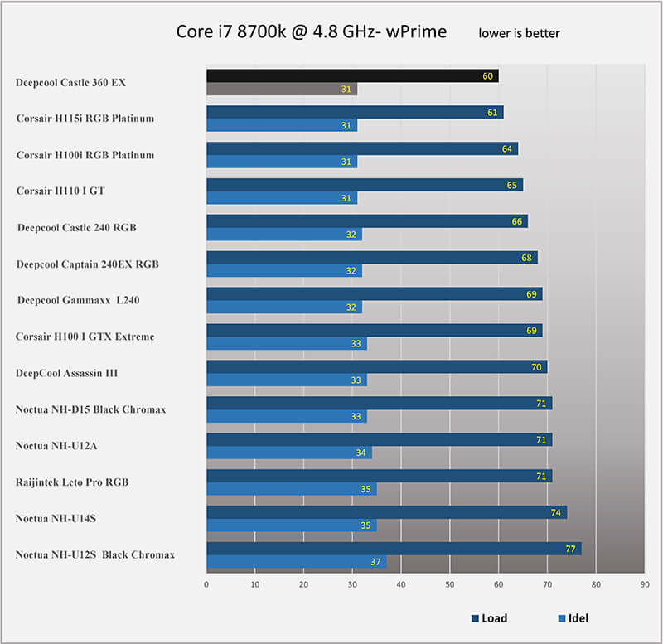
Task: Select the gray idle bar for Castle 360 EX
Action: pos(282,90)
